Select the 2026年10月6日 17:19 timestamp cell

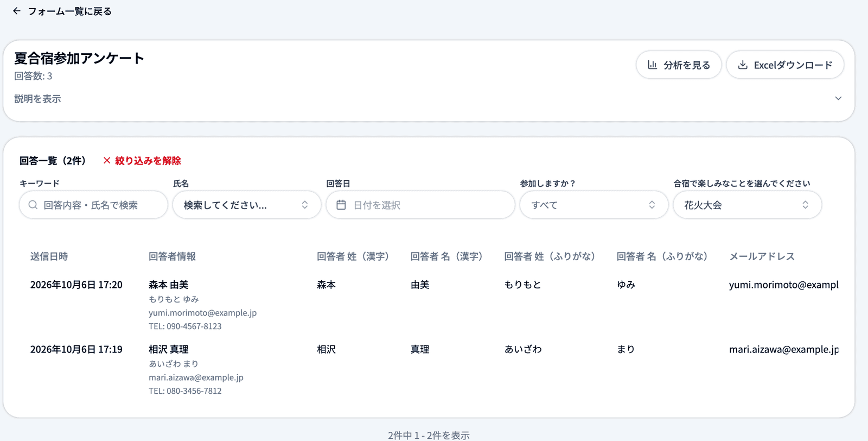click(76, 349)
